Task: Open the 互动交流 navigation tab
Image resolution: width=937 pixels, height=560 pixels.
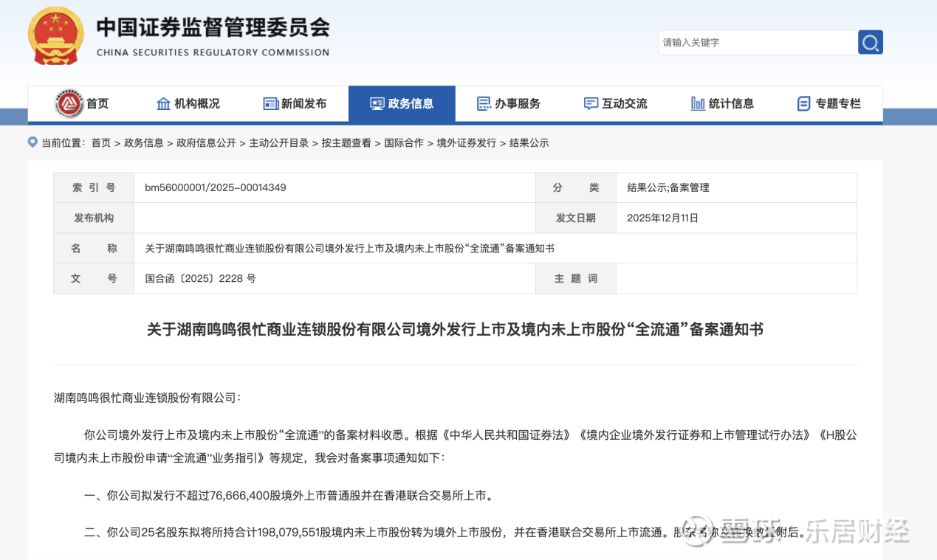Action: 616,103
